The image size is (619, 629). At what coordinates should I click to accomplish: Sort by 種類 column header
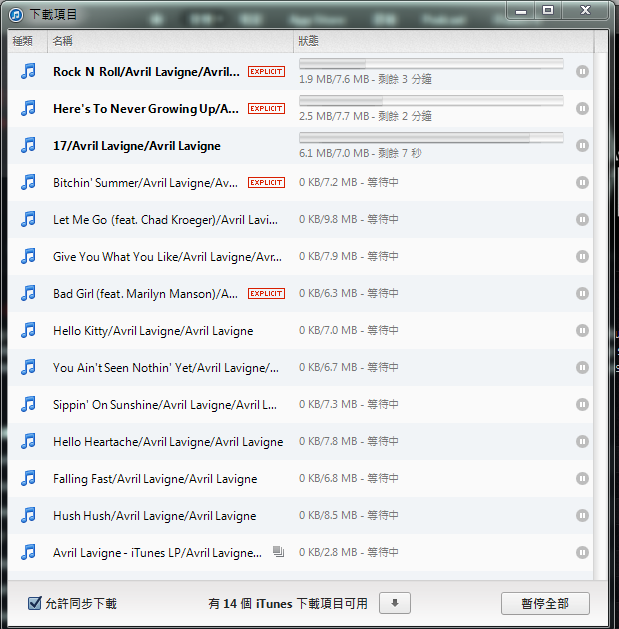[x=28, y=41]
